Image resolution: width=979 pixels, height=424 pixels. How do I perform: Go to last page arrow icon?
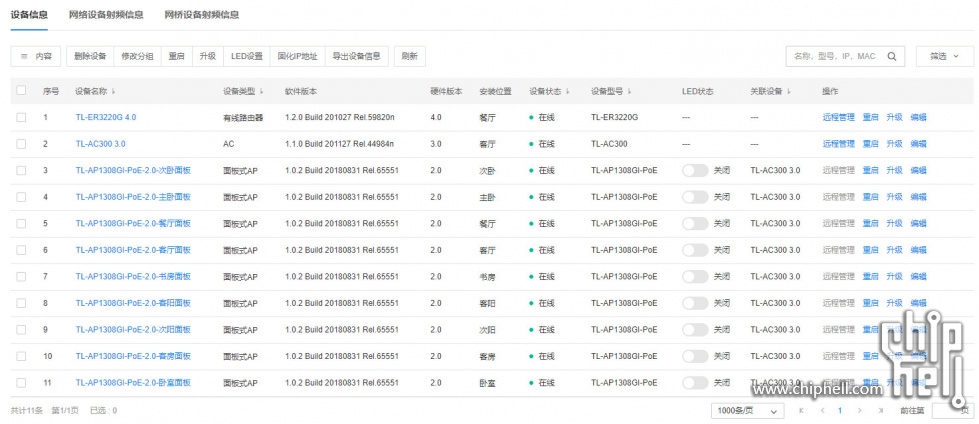[880, 410]
